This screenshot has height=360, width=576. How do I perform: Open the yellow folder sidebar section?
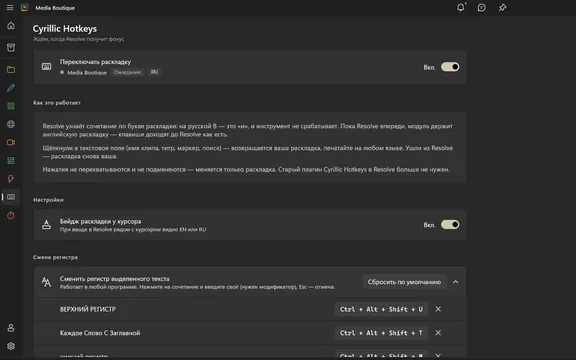pos(11,69)
